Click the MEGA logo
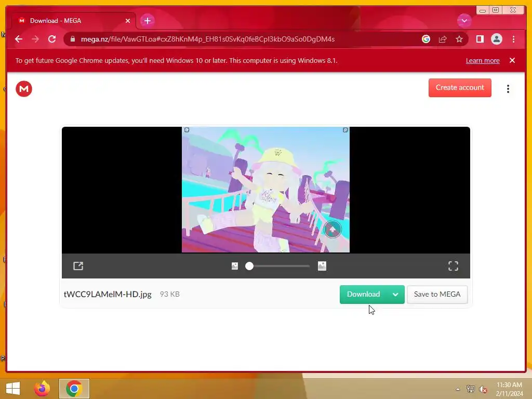The width and height of the screenshot is (532, 399). (x=24, y=89)
